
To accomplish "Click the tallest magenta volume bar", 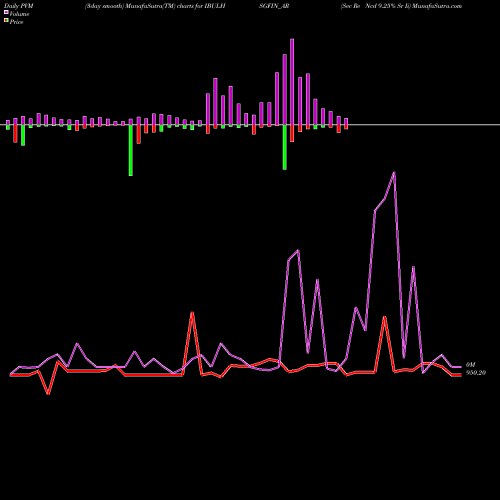I will [x=292, y=82].
